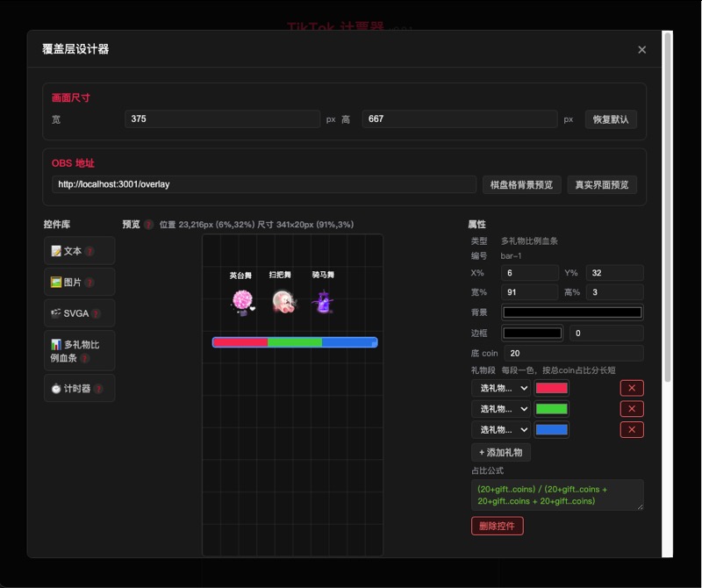Click the help icon beside 文本

point(90,251)
